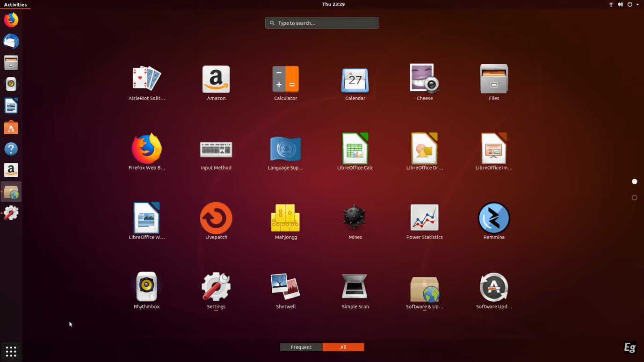644x362 pixels.
Task: Launch Remmina remote desktop client
Action: (x=494, y=222)
